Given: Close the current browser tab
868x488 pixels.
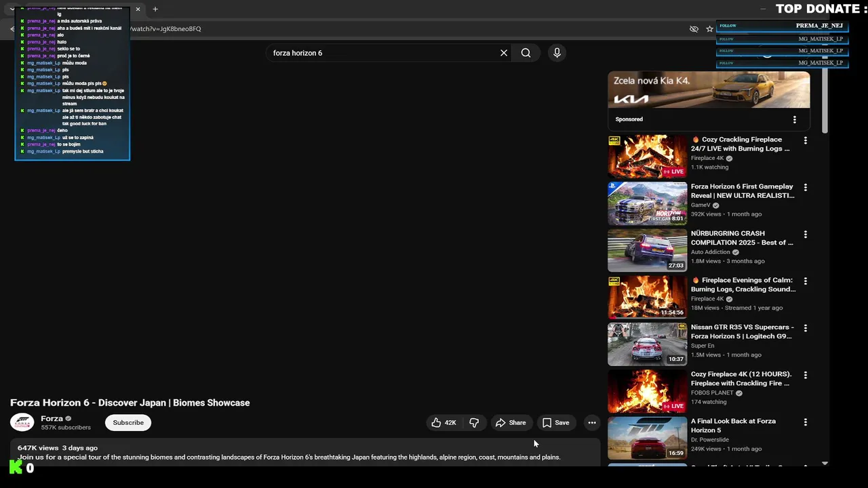Looking at the screenshot, I should [x=138, y=9].
